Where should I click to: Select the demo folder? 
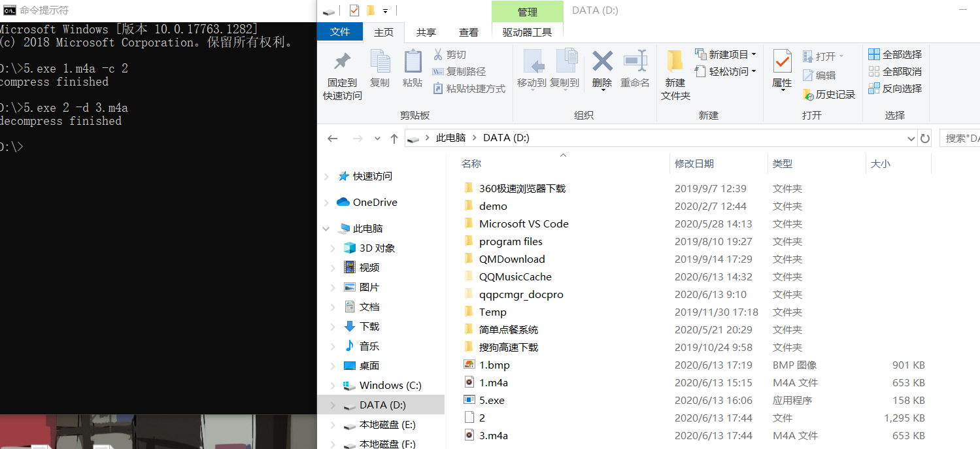(x=493, y=207)
